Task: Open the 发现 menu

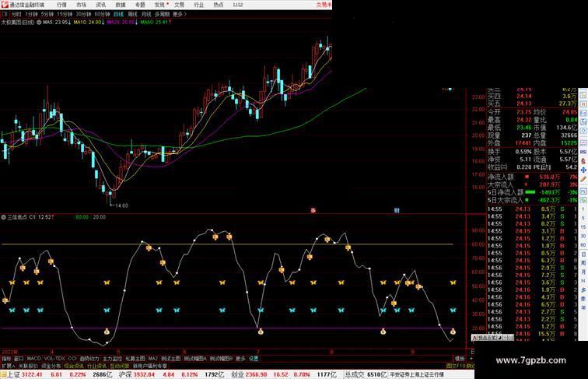Action: click(159, 5)
